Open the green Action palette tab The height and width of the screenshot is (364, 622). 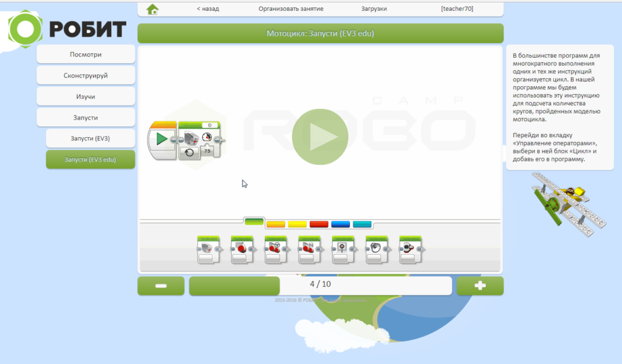coord(255,221)
